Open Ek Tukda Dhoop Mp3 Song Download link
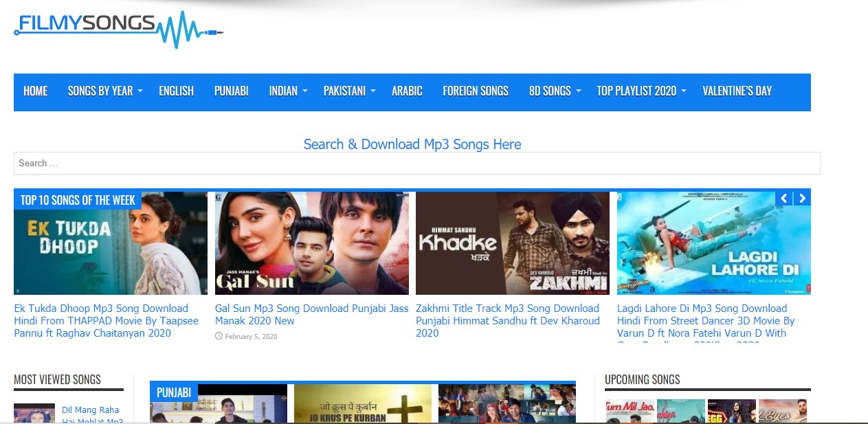868x424 pixels. click(107, 321)
